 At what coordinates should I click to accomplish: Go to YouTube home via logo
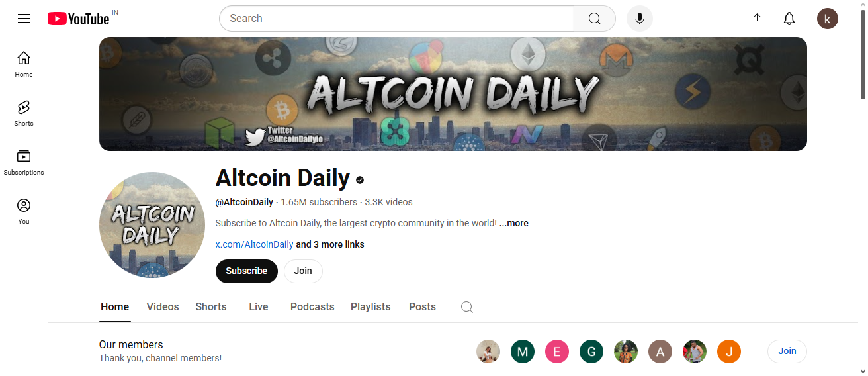tap(78, 19)
